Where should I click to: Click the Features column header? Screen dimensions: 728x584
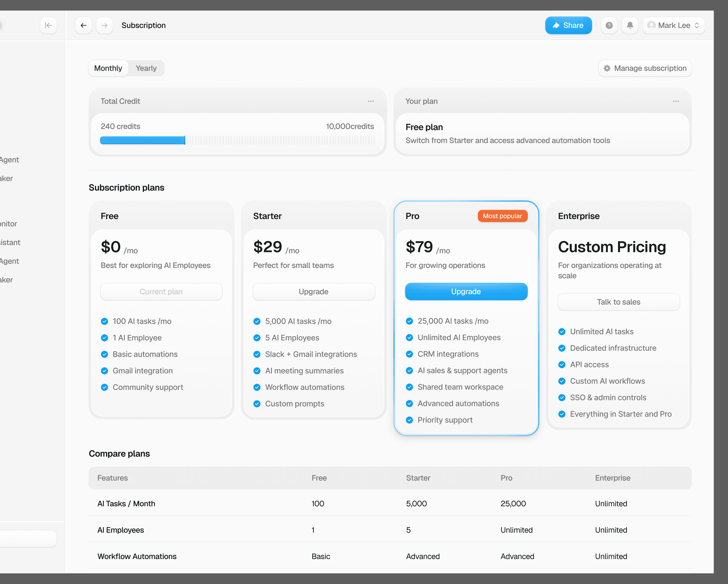point(112,478)
